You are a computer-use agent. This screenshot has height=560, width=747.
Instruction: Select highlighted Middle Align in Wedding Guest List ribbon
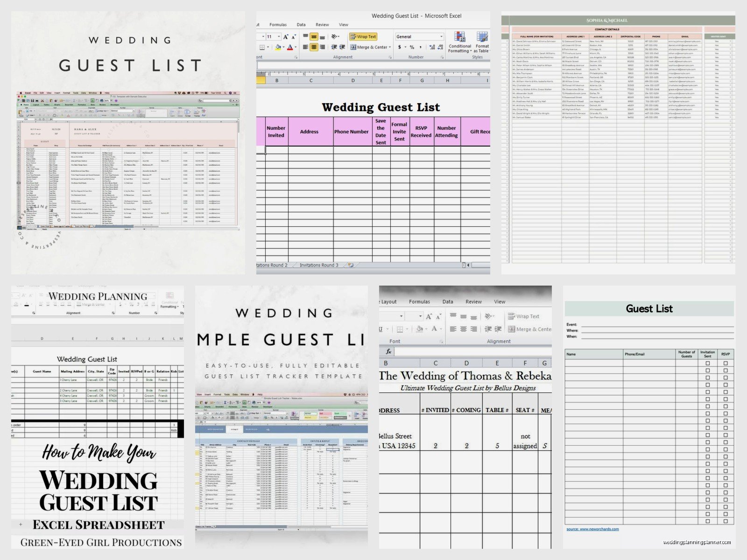click(314, 36)
